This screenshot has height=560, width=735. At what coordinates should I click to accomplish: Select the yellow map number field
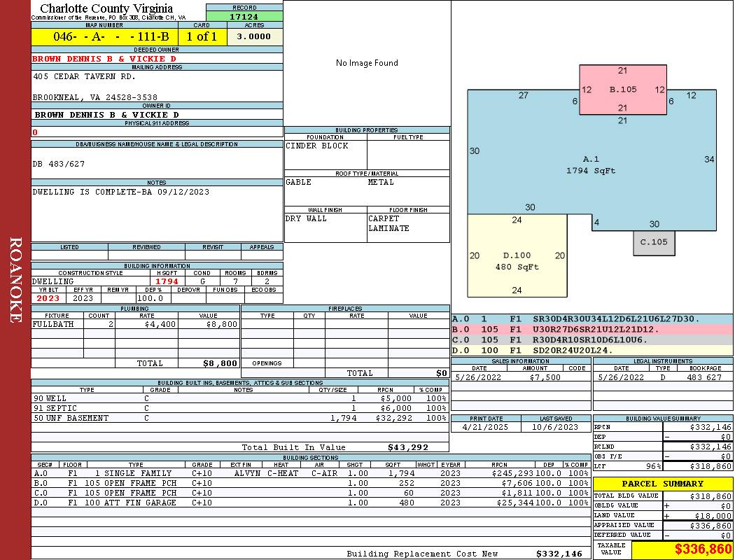click(104, 37)
